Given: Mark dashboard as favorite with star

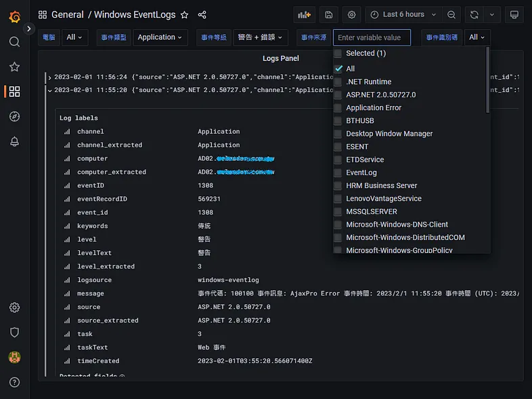Looking at the screenshot, I should click(x=184, y=15).
